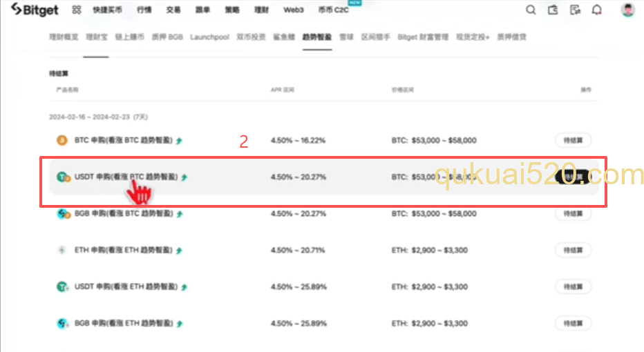Open BGB 申购(看涨 BTC 趋势智盈) product
The width and height of the screenshot is (644, 352).
[124, 213]
